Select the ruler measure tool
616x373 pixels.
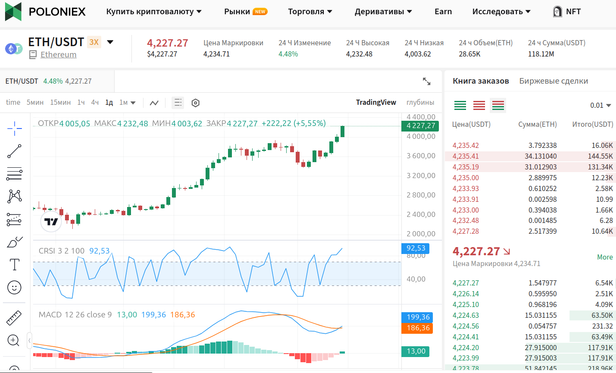pos(14,318)
